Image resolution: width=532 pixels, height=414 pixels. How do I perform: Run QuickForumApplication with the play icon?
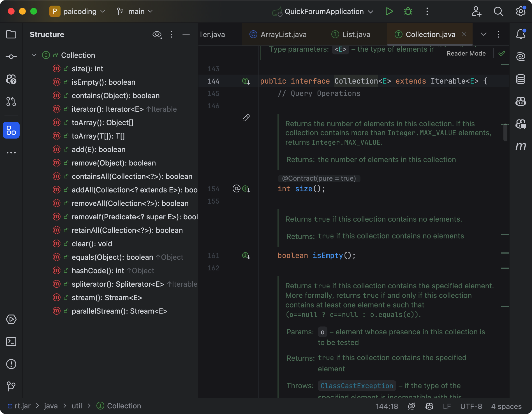click(x=389, y=12)
